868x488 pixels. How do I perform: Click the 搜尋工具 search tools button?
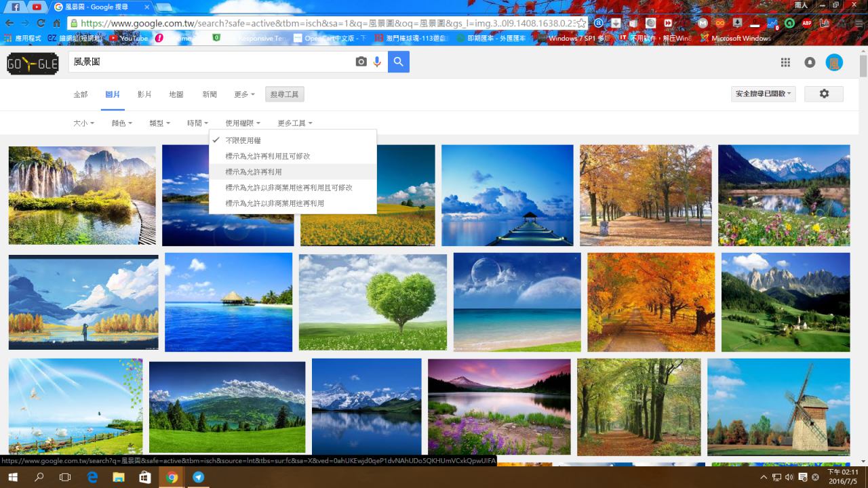(284, 94)
